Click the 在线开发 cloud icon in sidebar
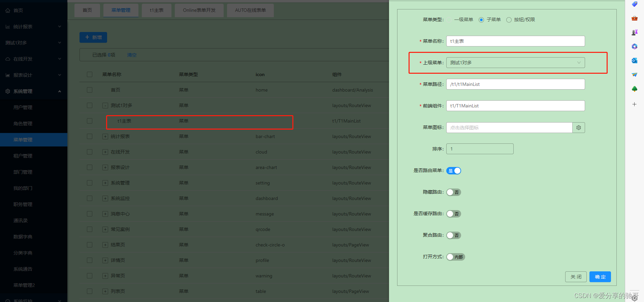Screen dimensions: 644x302 click(x=8, y=59)
